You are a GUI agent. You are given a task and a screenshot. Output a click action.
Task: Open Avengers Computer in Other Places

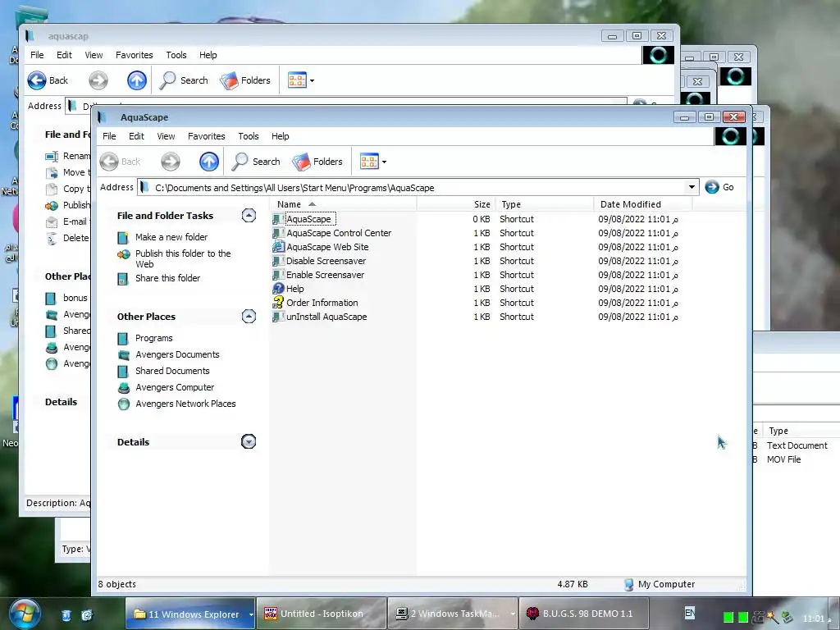point(175,387)
